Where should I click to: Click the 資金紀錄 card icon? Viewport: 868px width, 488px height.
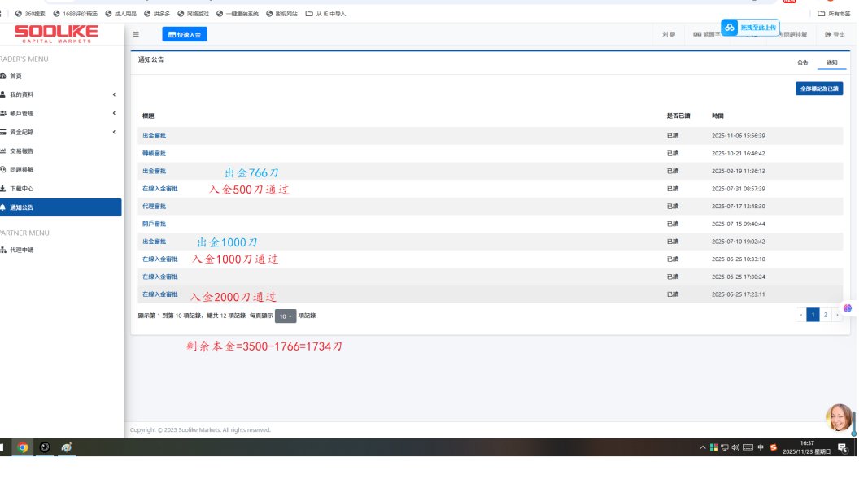[2, 133]
